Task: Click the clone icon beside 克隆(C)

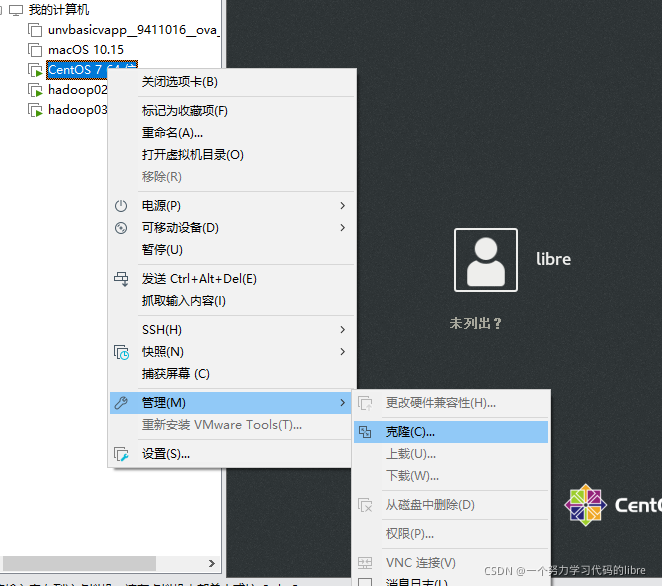Action: pyautogui.click(x=365, y=432)
